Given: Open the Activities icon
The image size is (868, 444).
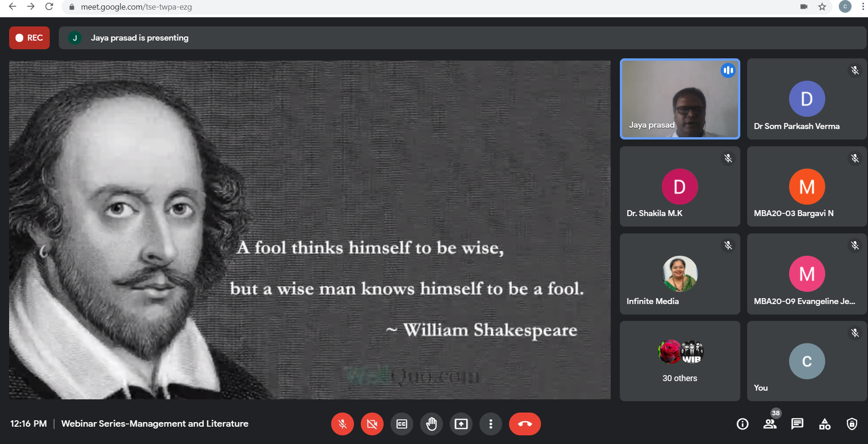Looking at the screenshot, I should (825, 424).
